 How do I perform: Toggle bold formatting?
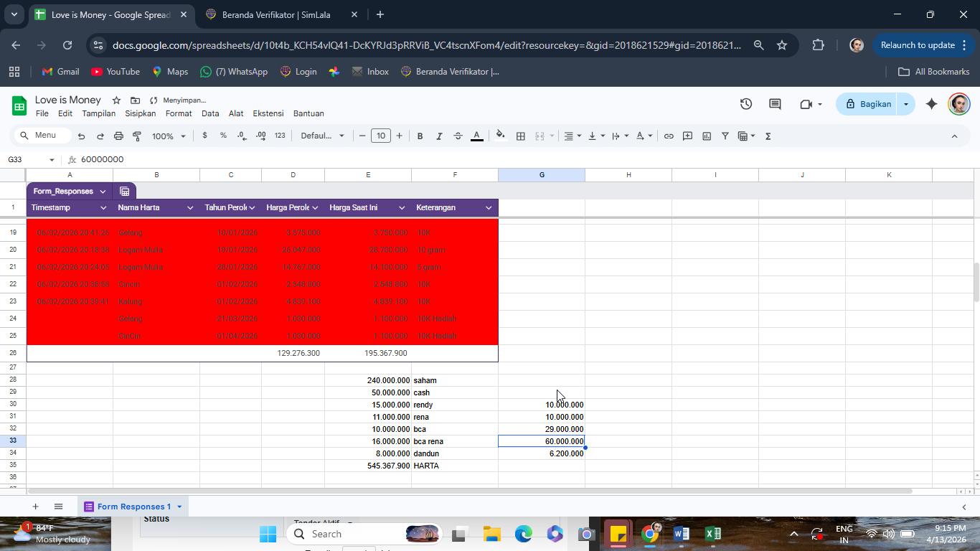pyautogui.click(x=420, y=136)
